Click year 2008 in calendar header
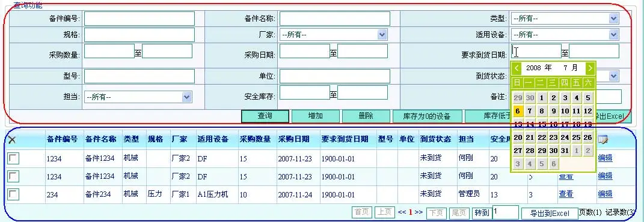 coord(533,68)
